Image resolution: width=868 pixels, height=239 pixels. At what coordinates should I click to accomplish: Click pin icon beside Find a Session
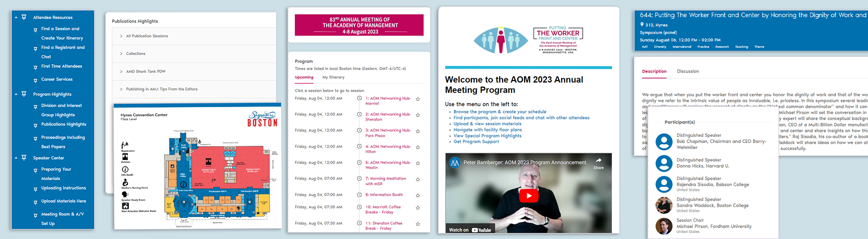tap(36, 30)
